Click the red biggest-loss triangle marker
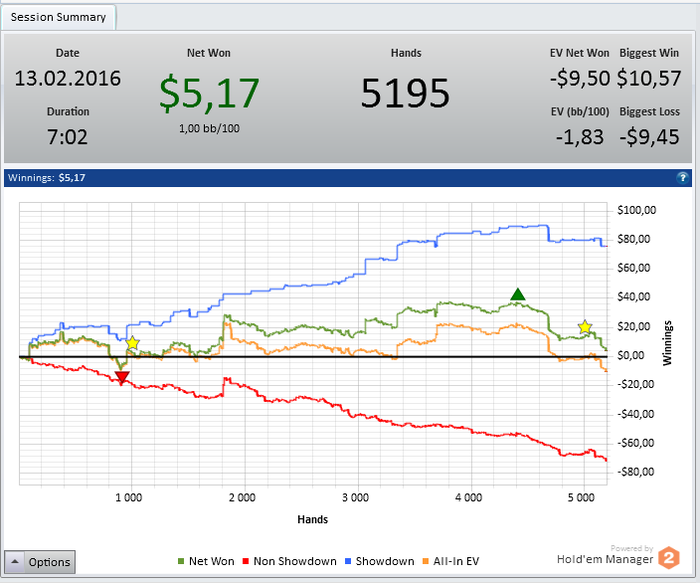Screen dimensions: 700x583 pyautogui.click(x=122, y=377)
